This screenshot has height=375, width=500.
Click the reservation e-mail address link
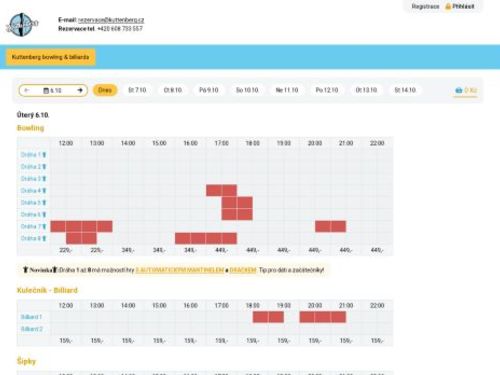111,20
